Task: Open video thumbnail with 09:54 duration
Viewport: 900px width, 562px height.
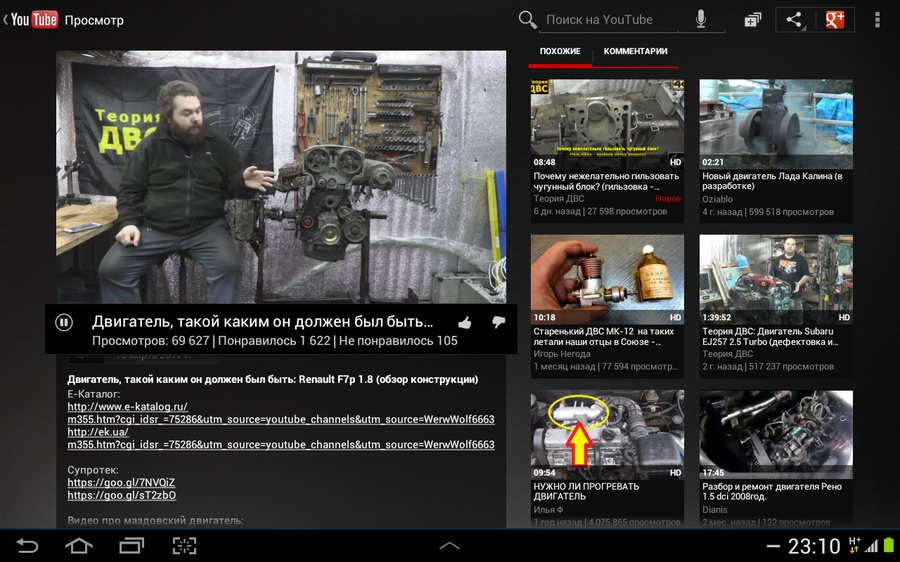Action: pyautogui.click(x=607, y=435)
